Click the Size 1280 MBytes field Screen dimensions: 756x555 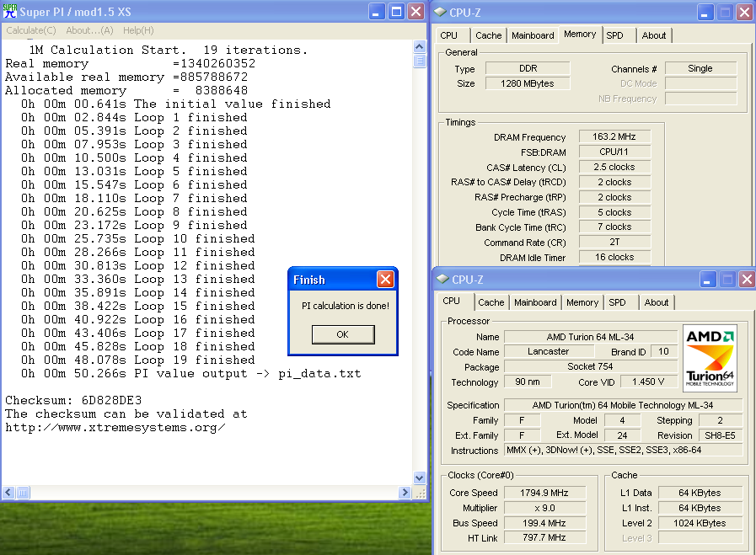[x=528, y=83]
